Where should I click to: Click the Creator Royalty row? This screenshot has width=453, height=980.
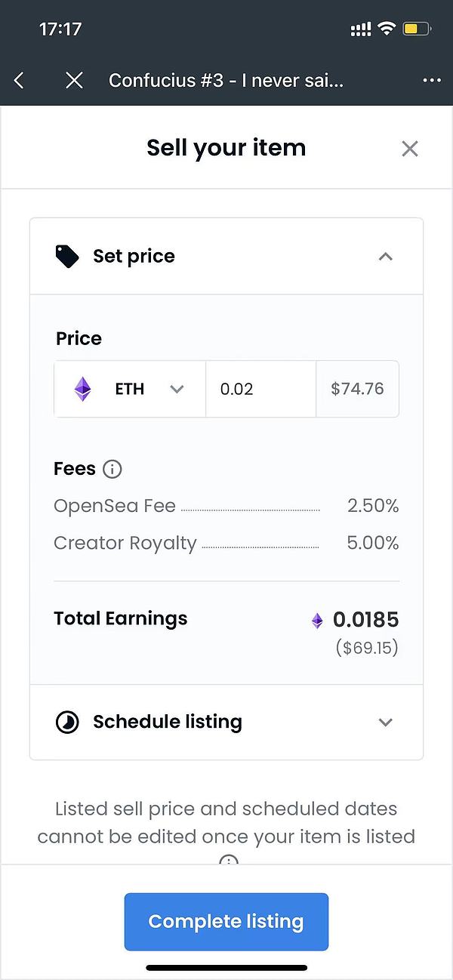226,543
